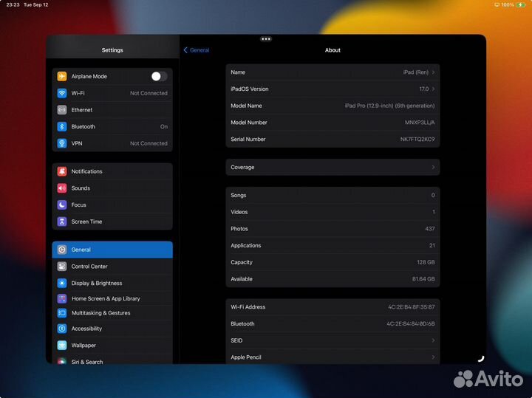Tap the Wi-Fi Address row

(x=332, y=307)
